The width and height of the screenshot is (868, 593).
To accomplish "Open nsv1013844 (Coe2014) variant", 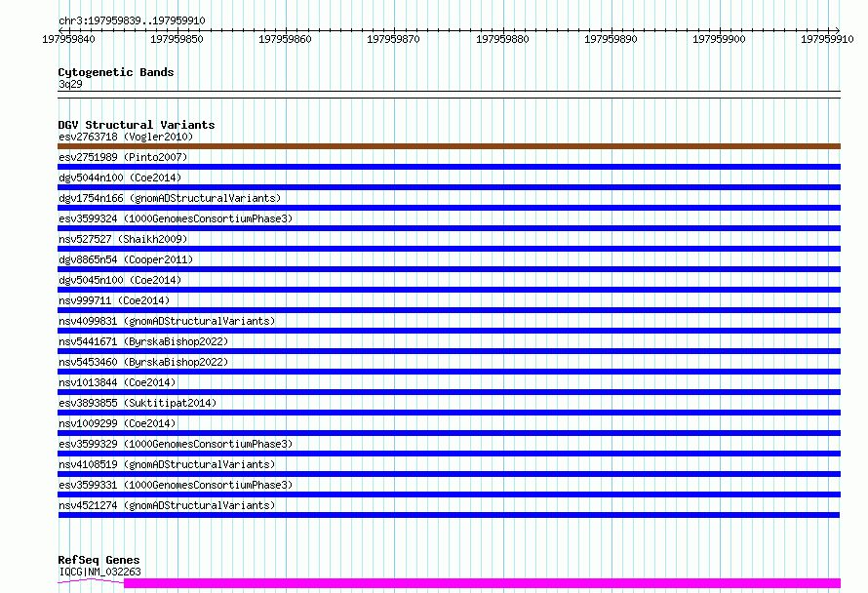I will 117,382.
